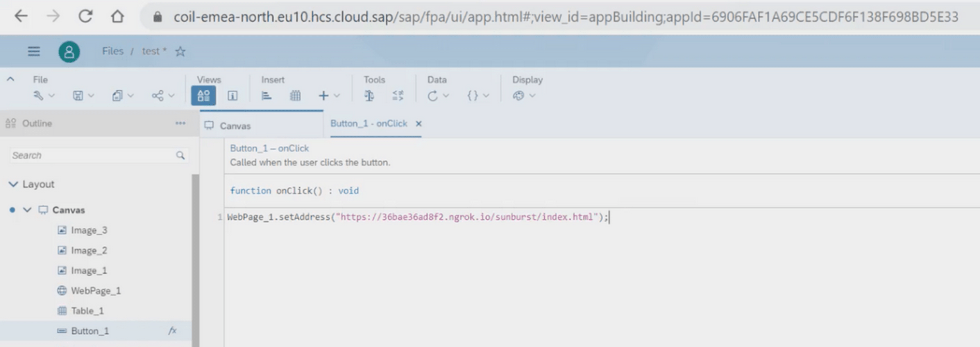980x347 pixels.
Task: Click the search magnifier in Outline
Action: 180,156
